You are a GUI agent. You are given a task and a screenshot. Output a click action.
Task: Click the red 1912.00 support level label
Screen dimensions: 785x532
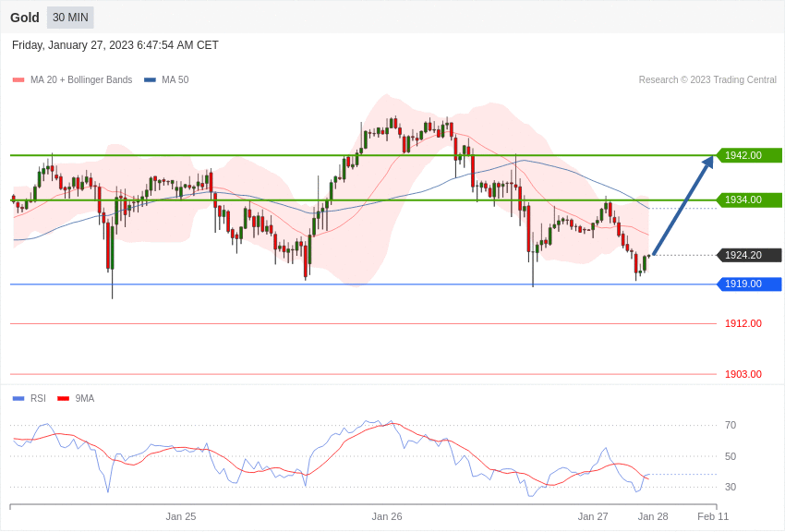point(743,323)
